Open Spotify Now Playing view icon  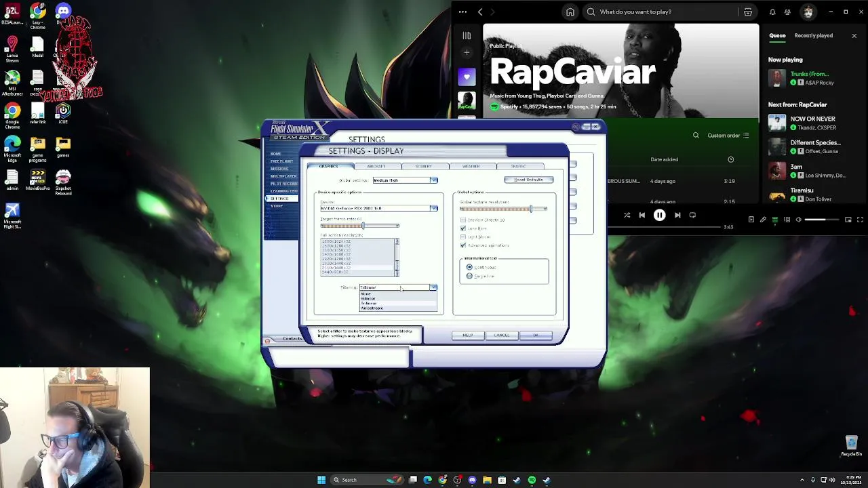[751, 220]
